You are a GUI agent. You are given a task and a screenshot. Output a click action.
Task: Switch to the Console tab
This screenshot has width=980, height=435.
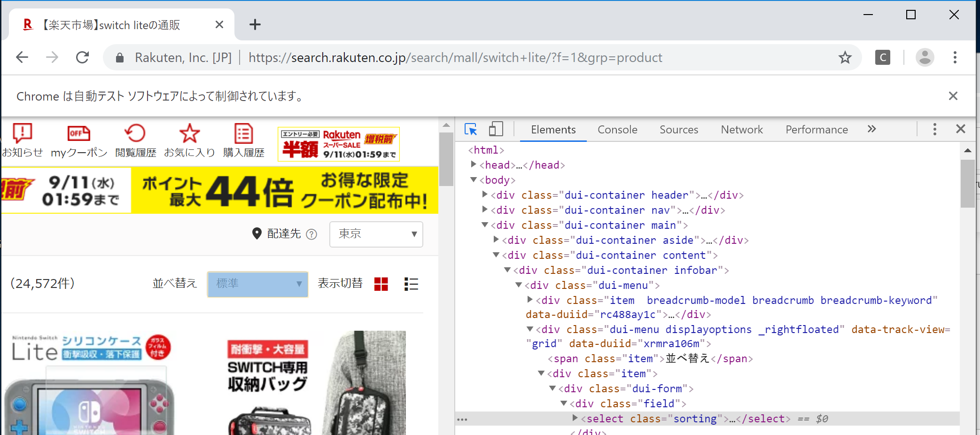coord(617,130)
